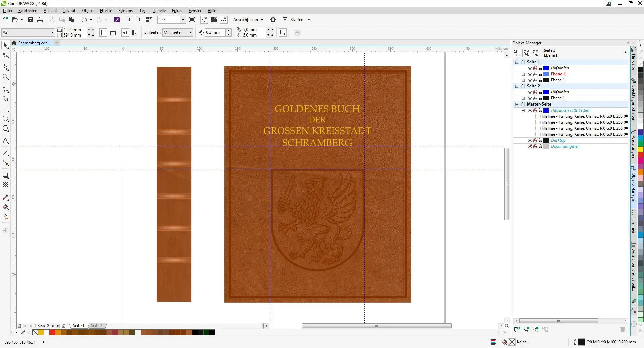Toggle lock on Desktop layer
This screenshot has height=348, width=644.
tap(540, 140)
